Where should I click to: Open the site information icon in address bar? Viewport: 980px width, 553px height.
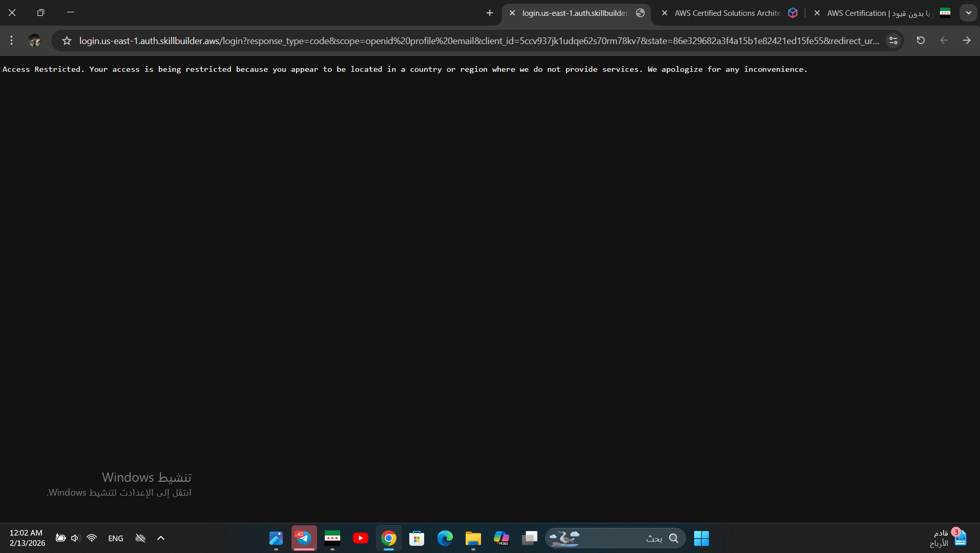(893, 40)
